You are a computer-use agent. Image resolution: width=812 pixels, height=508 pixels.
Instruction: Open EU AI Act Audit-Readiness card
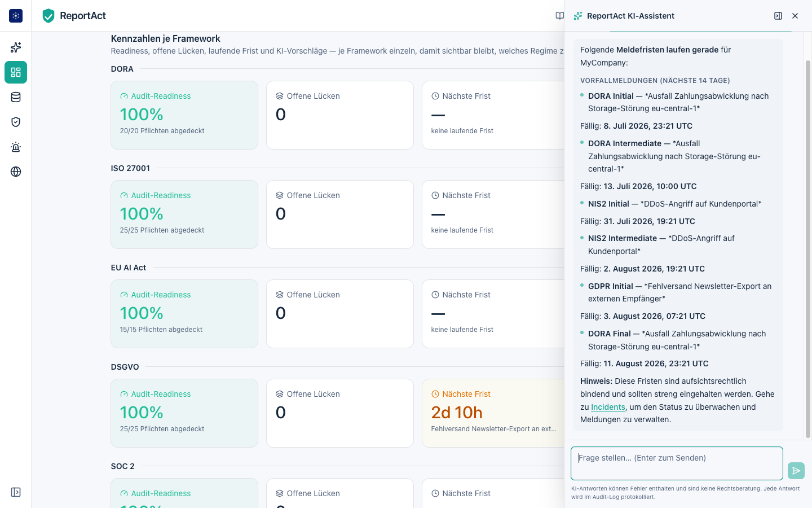click(184, 314)
